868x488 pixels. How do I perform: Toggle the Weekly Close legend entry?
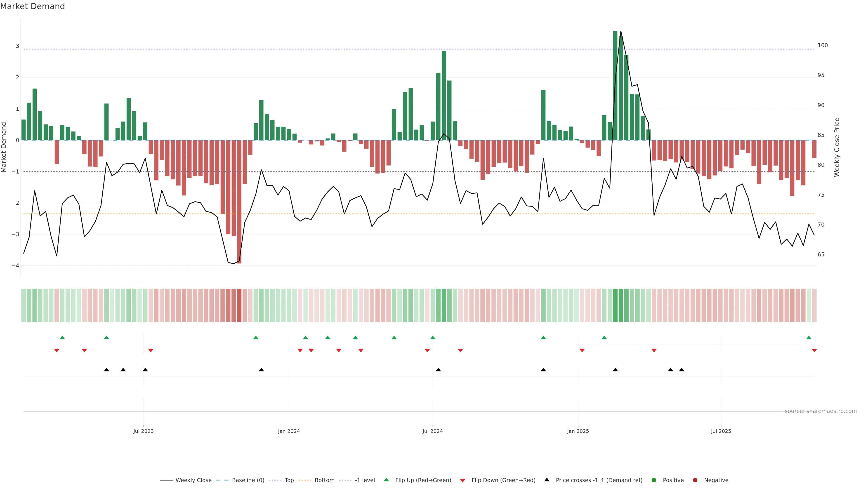tap(193, 480)
